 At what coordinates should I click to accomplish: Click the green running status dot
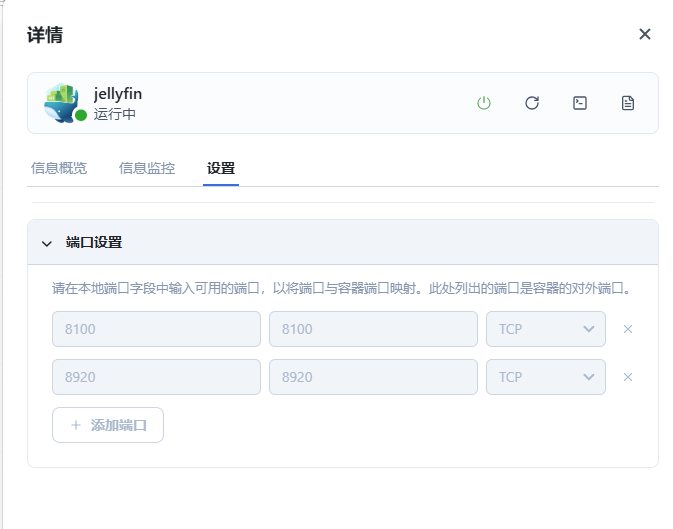(x=81, y=115)
